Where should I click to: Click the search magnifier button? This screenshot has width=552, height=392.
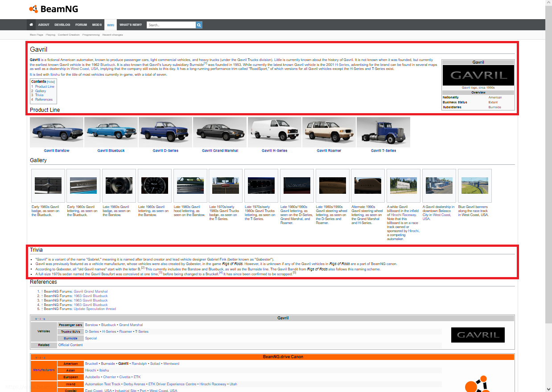pos(199,25)
